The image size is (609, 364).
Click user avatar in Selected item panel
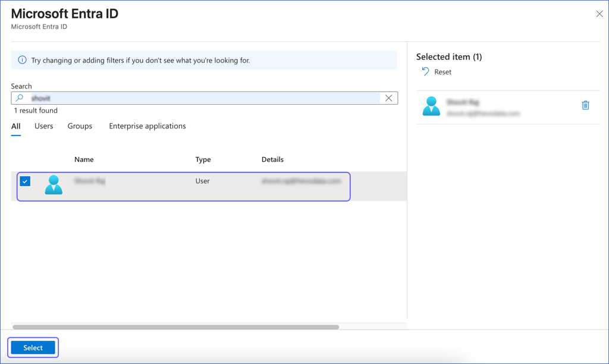point(431,106)
